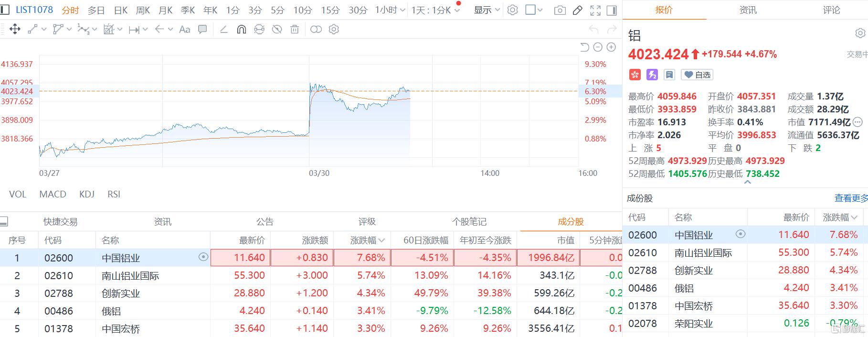Expand the 1小时 interval dropdown
868x337 pixels.
pyautogui.click(x=390, y=10)
